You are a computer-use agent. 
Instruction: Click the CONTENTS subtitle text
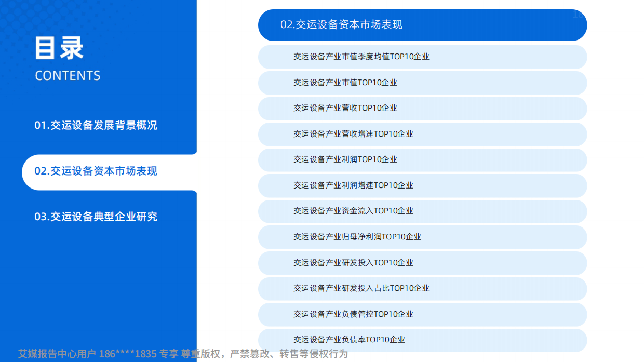tap(68, 76)
